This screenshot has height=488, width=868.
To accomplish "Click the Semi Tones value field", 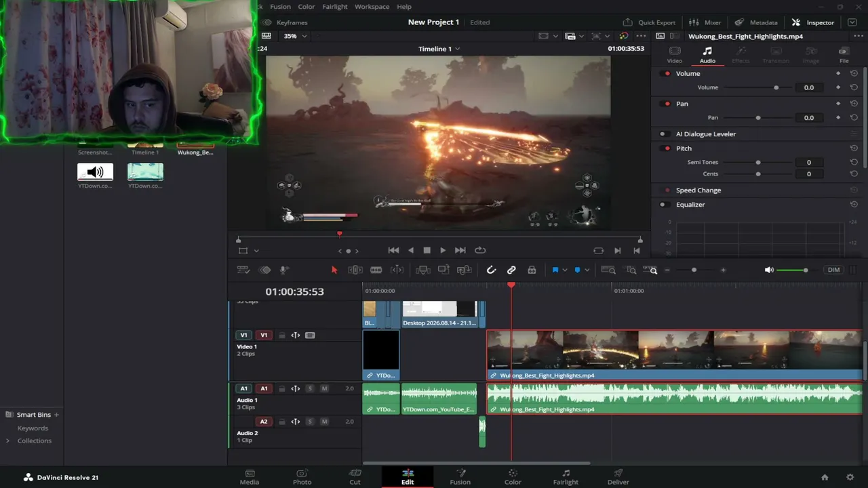I will click(x=808, y=163).
